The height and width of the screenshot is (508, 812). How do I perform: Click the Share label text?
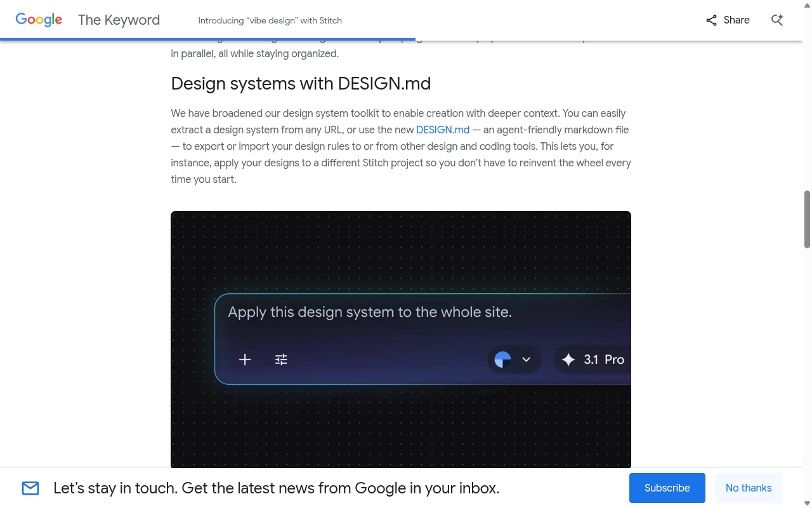click(x=737, y=20)
